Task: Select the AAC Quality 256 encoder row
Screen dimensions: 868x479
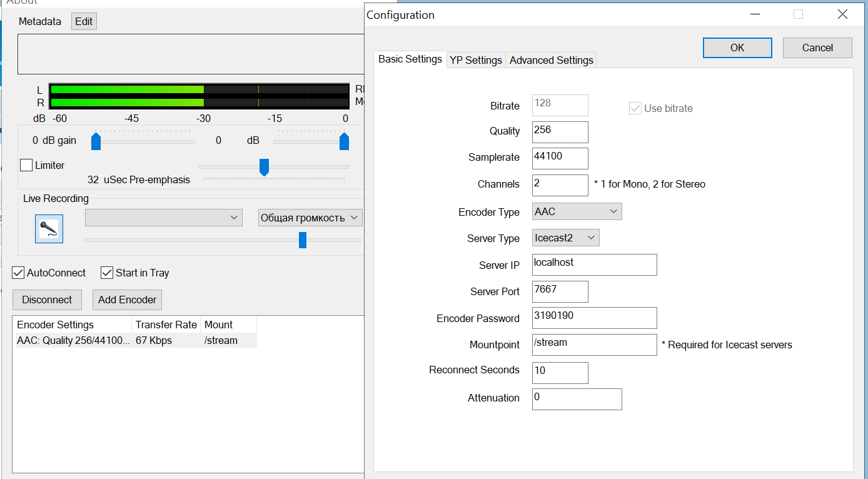Action: (x=135, y=340)
